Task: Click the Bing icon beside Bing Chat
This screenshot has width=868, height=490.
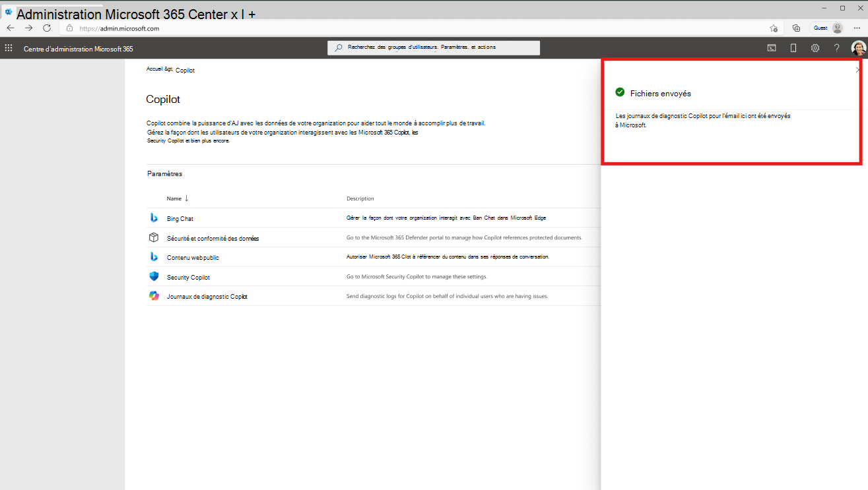Action: (x=153, y=218)
